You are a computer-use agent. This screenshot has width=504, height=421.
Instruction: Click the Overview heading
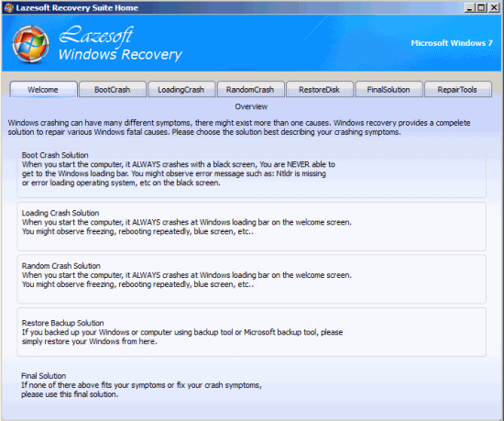[x=251, y=106]
